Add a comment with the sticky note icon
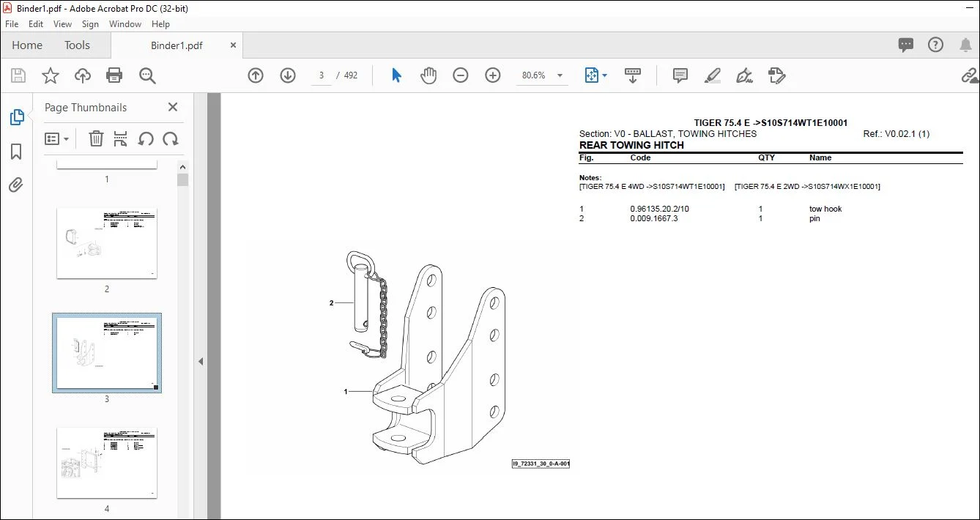The width and height of the screenshot is (980, 520). pyautogui.click(x=680, y=75)
